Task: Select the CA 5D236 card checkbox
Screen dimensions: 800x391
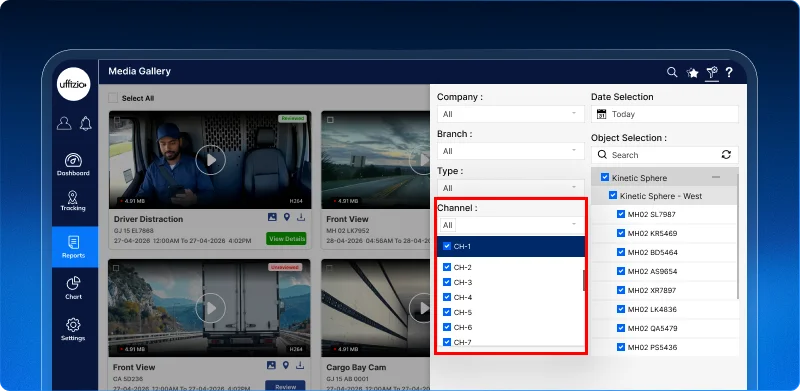Action: click(x=116, y=268)
